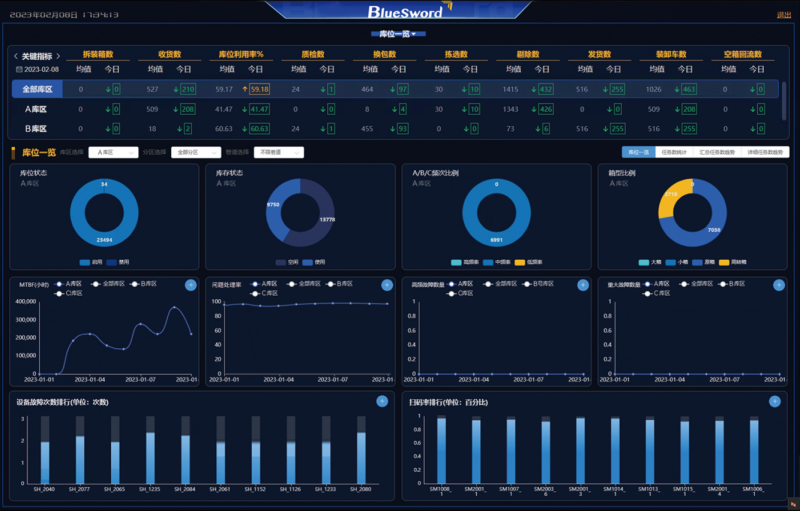Expand the 设备故障次数排行 chart with plus icon
Viewport: 800px width, 511px height.
tap(381, 401)
